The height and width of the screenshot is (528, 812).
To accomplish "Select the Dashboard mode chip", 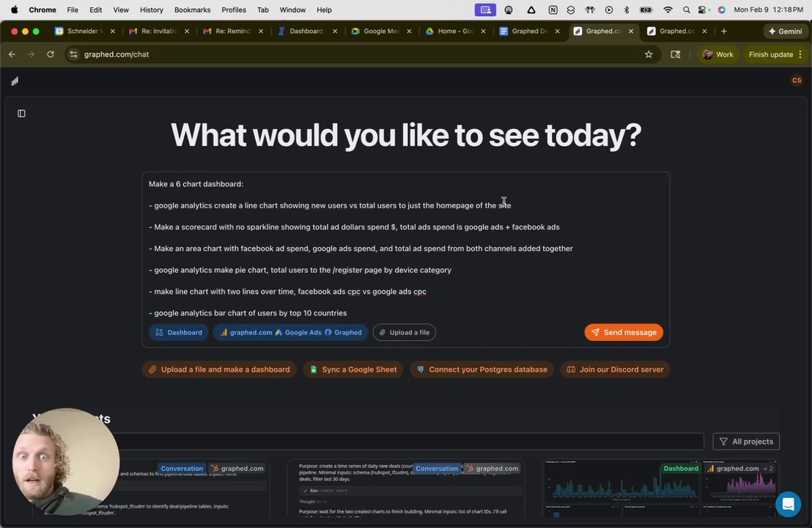I will tap(179, 332).
